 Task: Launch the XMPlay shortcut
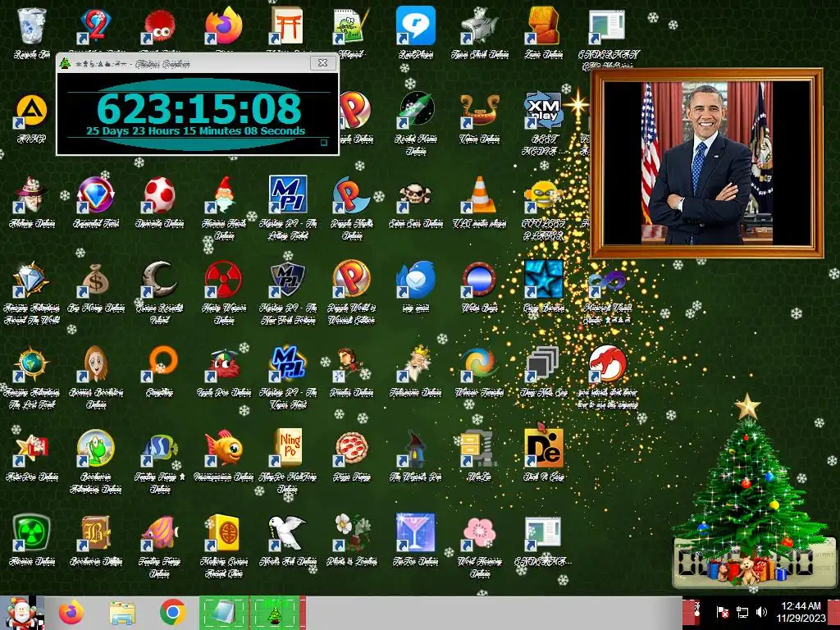[x=543, y=110]
